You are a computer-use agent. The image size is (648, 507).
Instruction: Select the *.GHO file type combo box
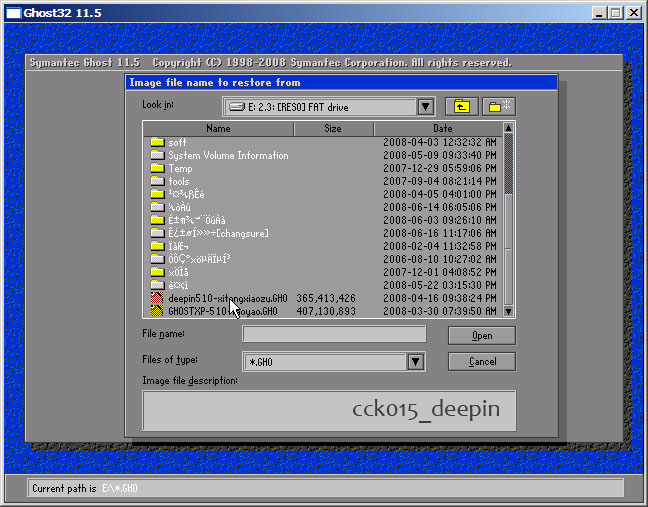pyautogui.click(x=334, y=362)
